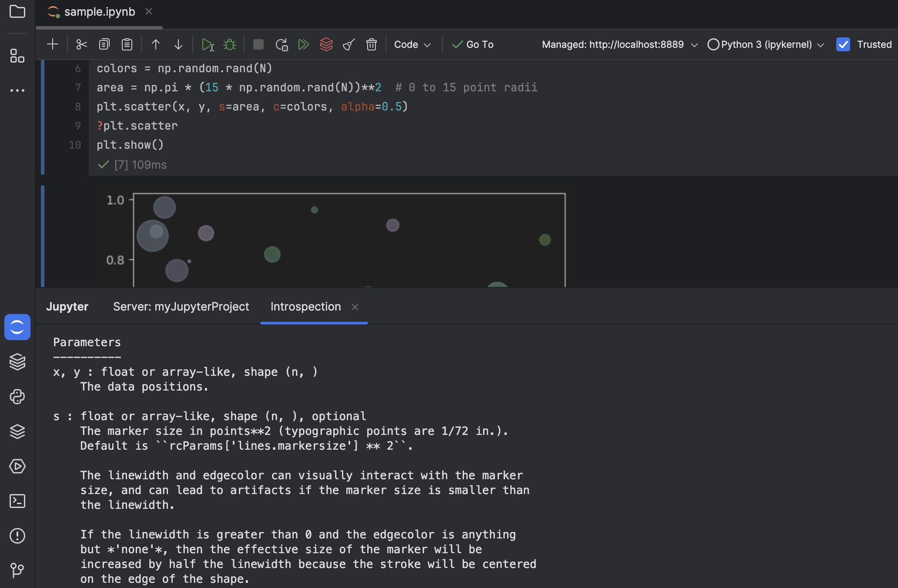
Task: Run all cells in the notebook
Action: coord(303,44)
